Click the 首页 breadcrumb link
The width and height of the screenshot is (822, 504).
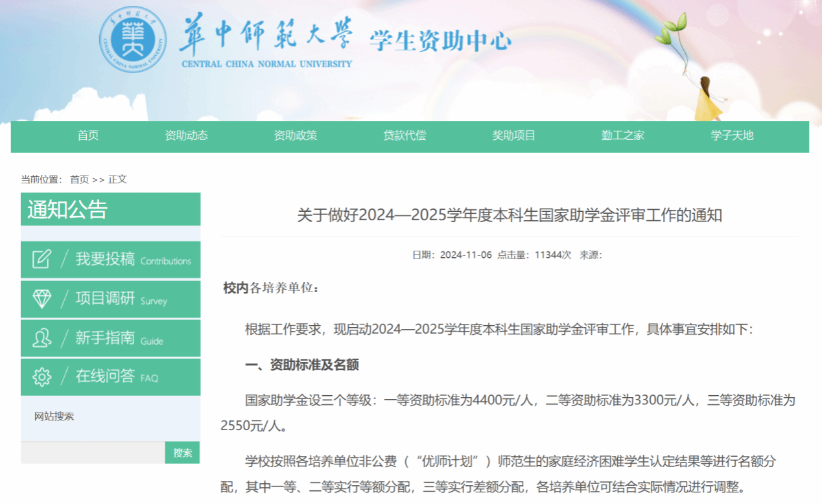79,179
